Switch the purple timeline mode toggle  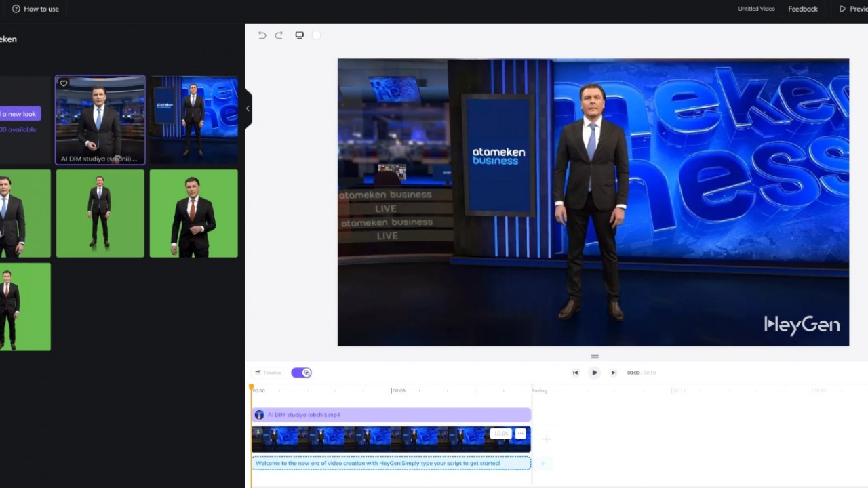302,373
